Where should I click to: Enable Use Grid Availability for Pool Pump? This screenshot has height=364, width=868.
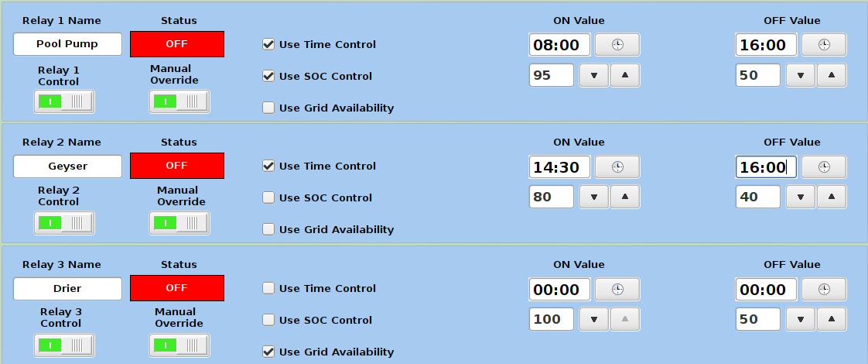pos(268,108)
